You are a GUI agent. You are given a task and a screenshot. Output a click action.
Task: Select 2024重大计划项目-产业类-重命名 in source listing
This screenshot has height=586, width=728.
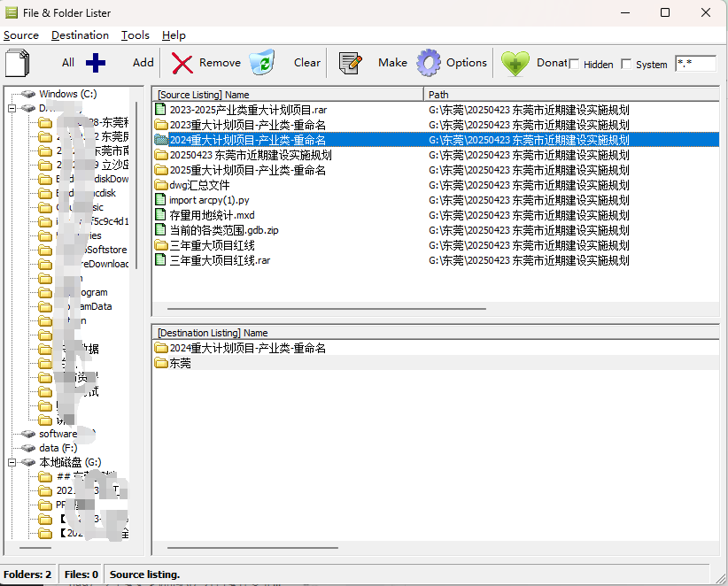[x=437, y=140]
